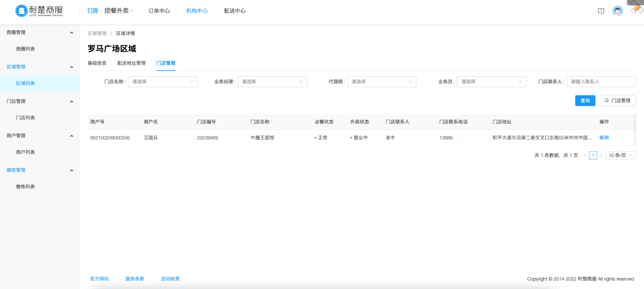Go to next page arrow in pagination
Viewport: 644px width, 289px height.
[x=601, y=155]
